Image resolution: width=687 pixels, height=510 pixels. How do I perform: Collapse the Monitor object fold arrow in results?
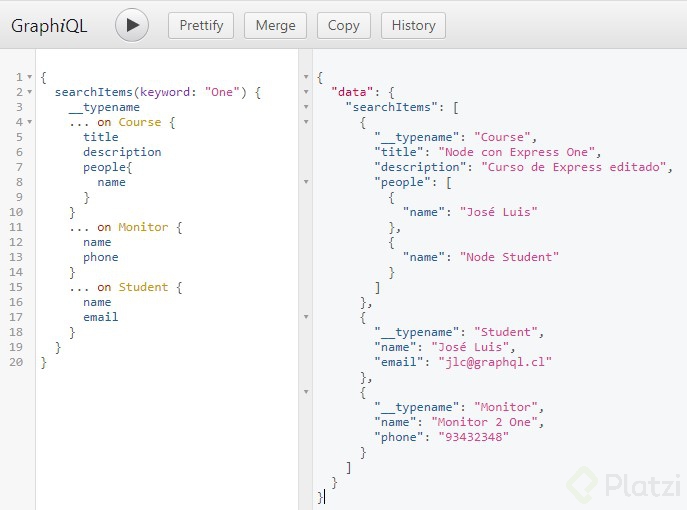306,392
